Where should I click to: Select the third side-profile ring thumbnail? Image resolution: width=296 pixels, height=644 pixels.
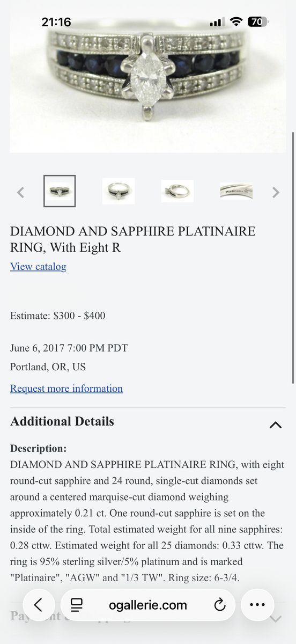177,191
